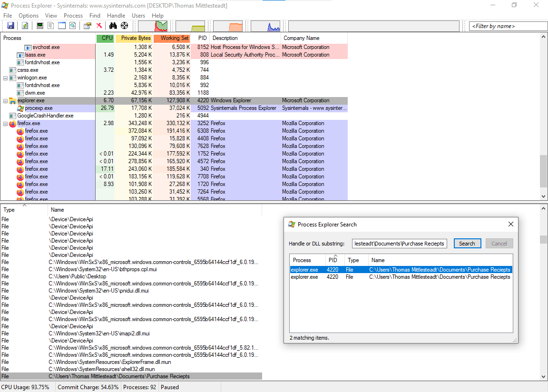Sort by the CPU column header
The width and height of the screenshot is (548, 392).
coord(105,38)
